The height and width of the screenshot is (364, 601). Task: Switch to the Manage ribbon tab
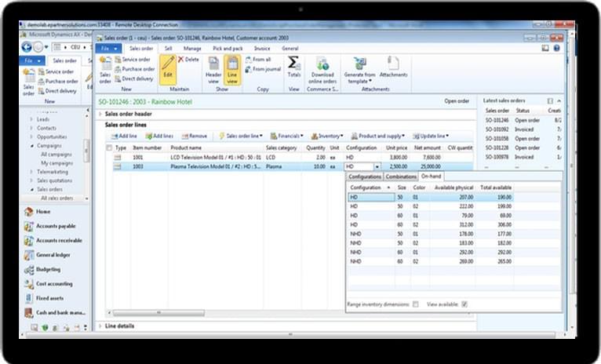192,49
